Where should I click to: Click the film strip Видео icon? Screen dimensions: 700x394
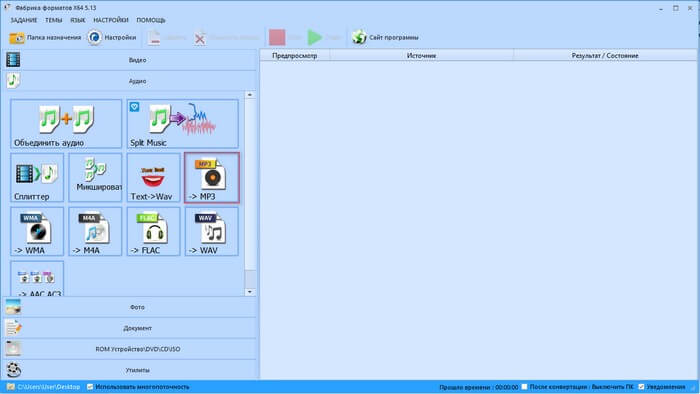click(x=13, y=59)
